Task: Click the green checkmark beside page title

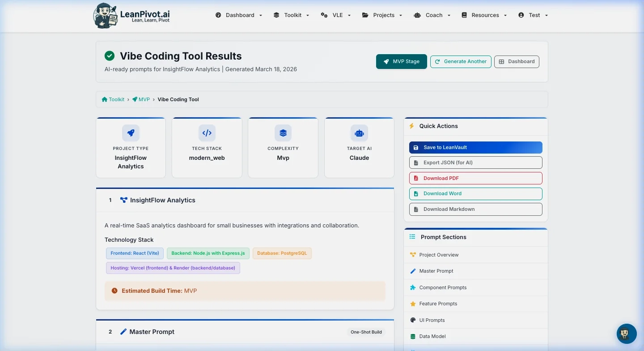Action: point(110,56)
